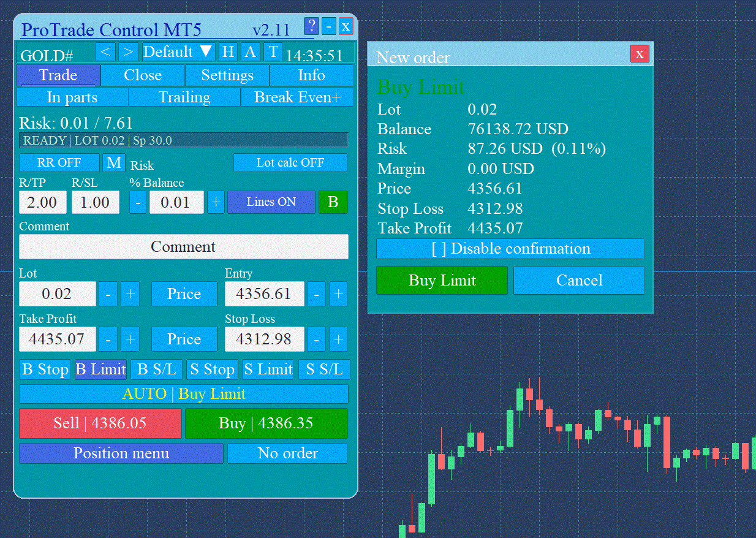The height and width of the screenshot is (538, 756).
Task: Go to previous symbol with < arrow
Action: [x=105, y=51]
